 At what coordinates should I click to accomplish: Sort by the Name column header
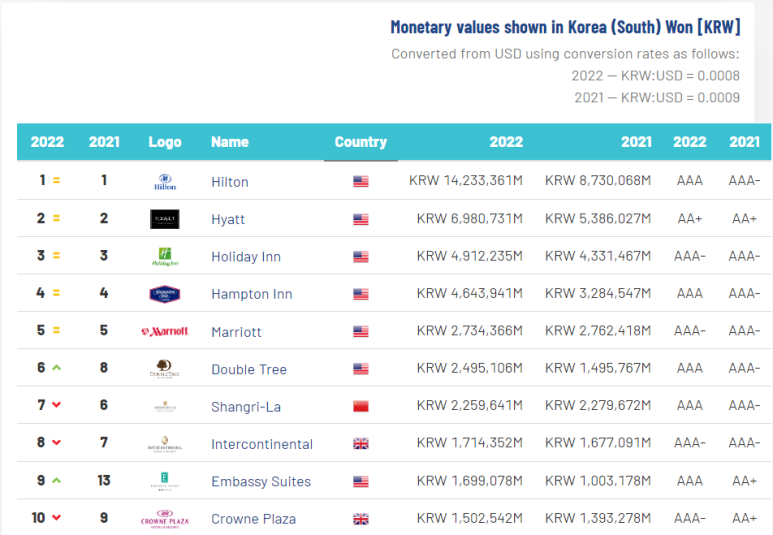[230, 142]
